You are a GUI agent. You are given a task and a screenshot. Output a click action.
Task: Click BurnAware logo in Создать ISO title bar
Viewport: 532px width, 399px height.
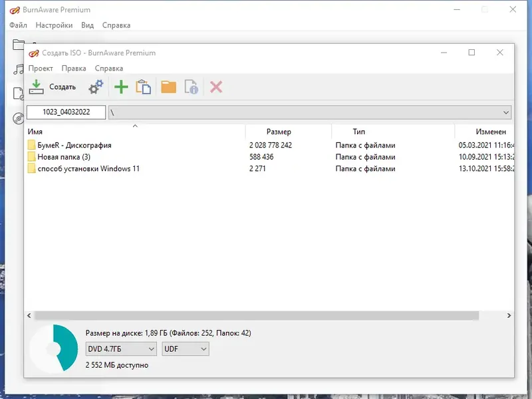(x=34, y=53)
